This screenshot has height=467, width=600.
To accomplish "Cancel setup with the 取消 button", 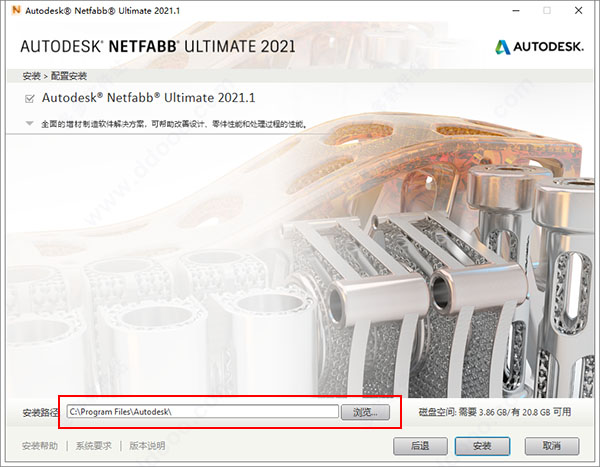I will pos(552,446).
